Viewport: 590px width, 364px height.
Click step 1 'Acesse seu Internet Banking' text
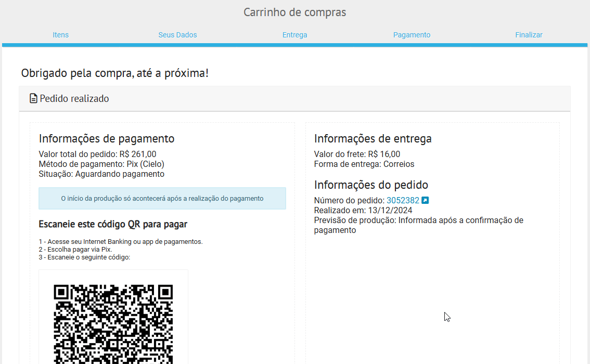coord(121,241)
